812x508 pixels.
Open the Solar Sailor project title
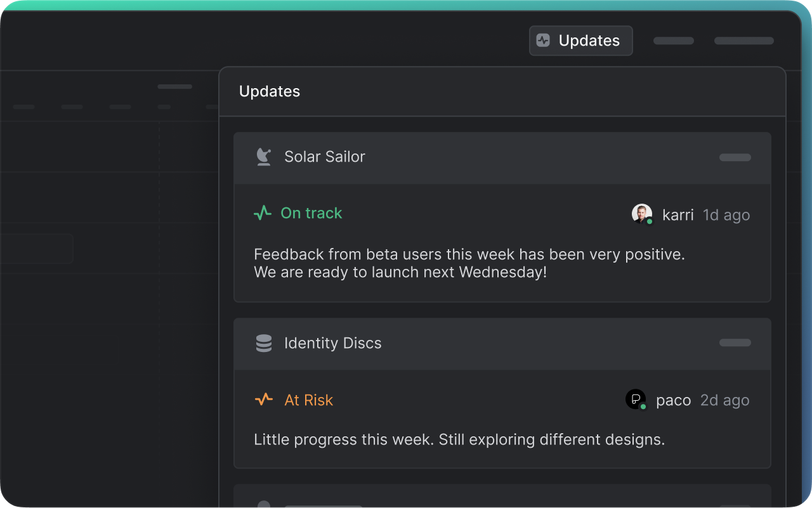point(324,157)
